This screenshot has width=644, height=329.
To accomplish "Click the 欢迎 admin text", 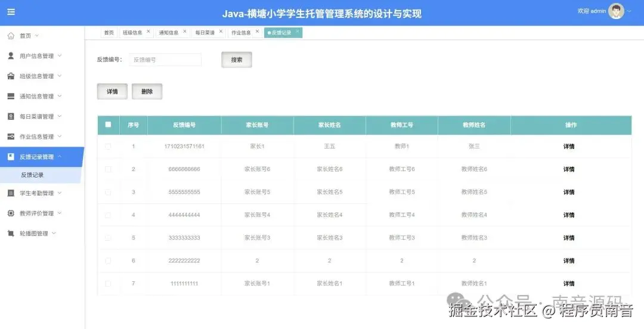I will point(592,11).
